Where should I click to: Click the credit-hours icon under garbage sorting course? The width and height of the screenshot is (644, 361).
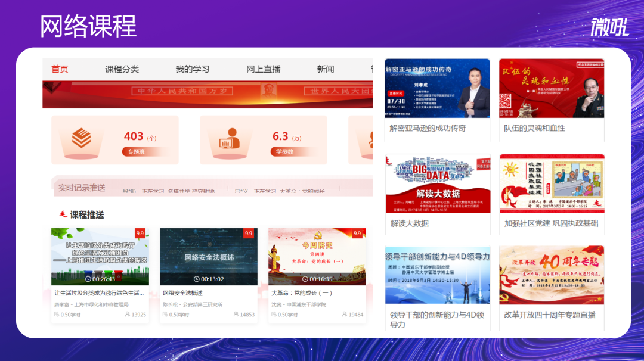(57, 314)
